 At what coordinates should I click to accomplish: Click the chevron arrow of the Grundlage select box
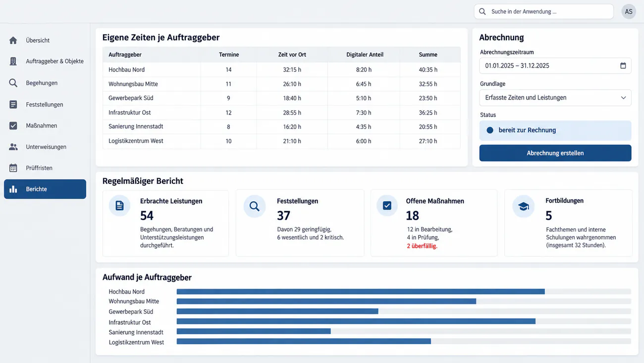click(x=623, y=98)
